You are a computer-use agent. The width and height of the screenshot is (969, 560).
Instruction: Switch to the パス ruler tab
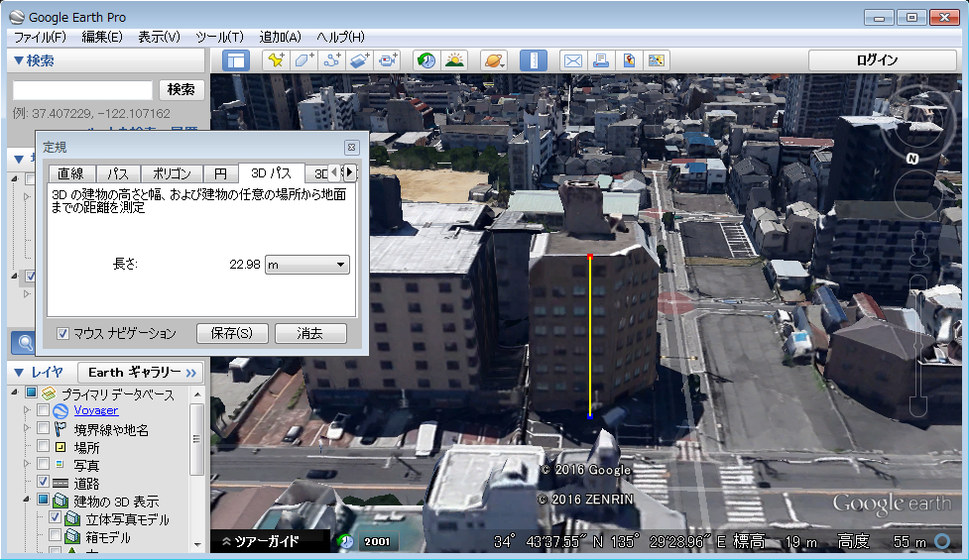118,173
